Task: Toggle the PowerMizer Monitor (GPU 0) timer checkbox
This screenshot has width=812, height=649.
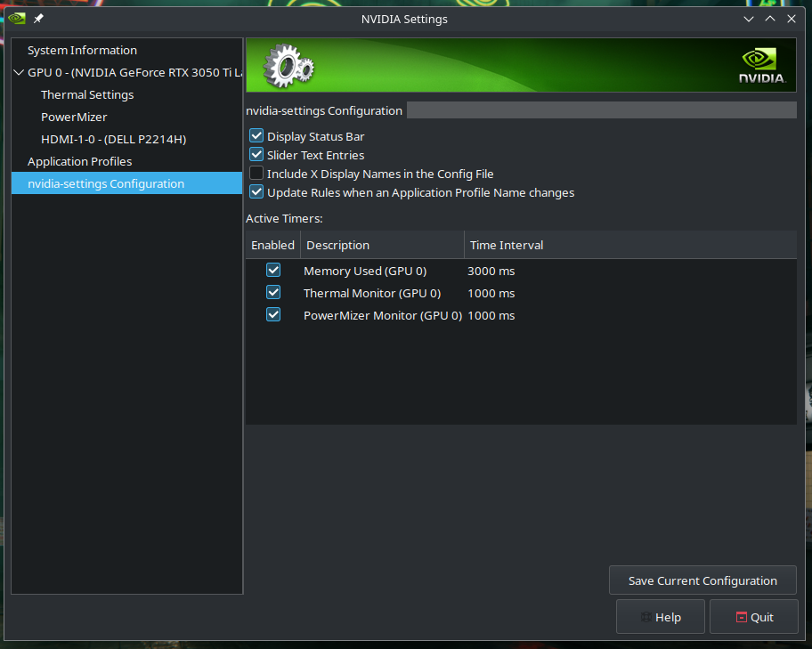Action: tap(273, 315)
